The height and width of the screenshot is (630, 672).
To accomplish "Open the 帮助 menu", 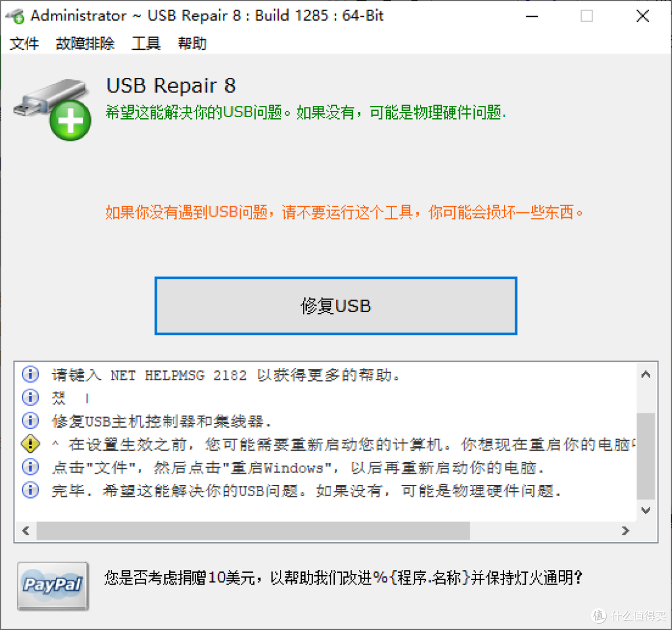I will point(192,44).
